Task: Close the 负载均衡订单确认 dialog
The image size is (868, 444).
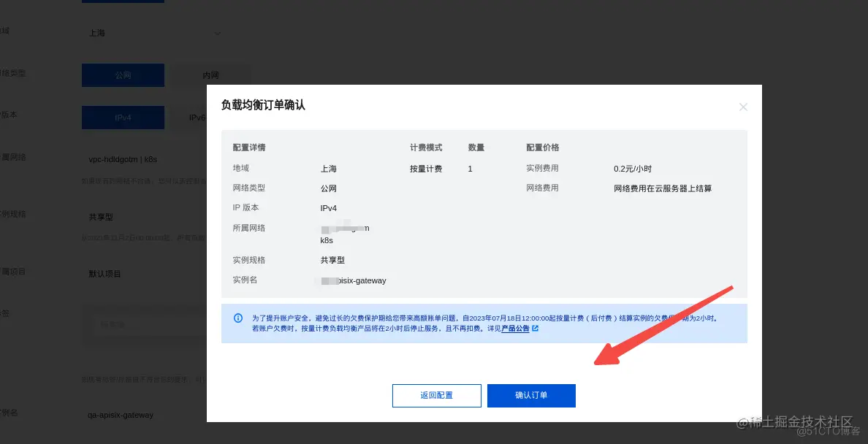Action: click(x=744, y=107)
